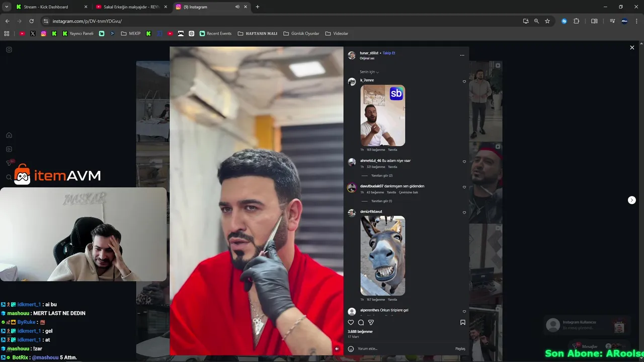Open media controls icon in toolbar
This screenshot has width=644, height=362.
click(612, 21)
